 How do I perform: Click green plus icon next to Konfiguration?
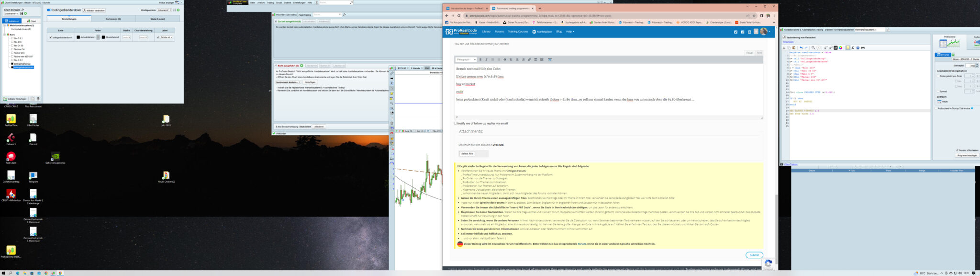[x=178, y=10]
